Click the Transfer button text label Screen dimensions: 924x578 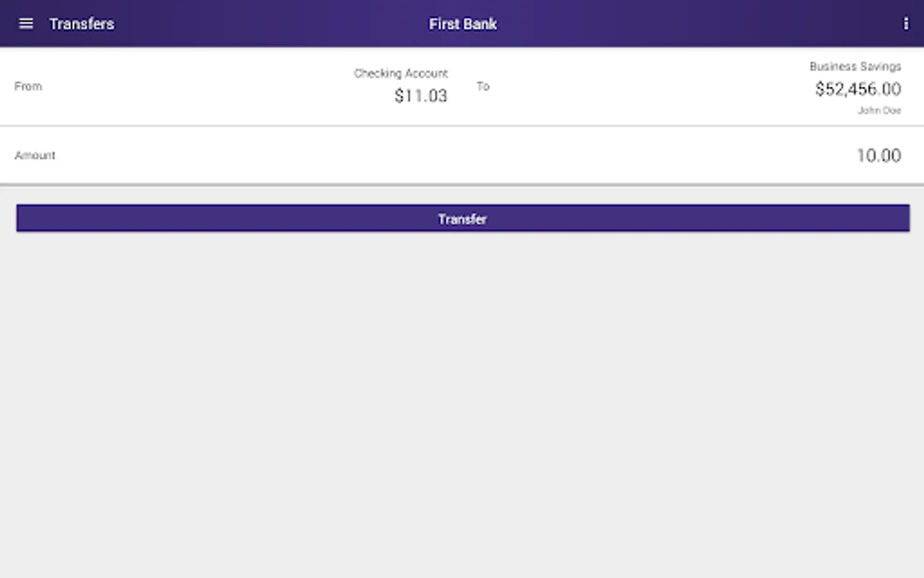click(463, 219)
